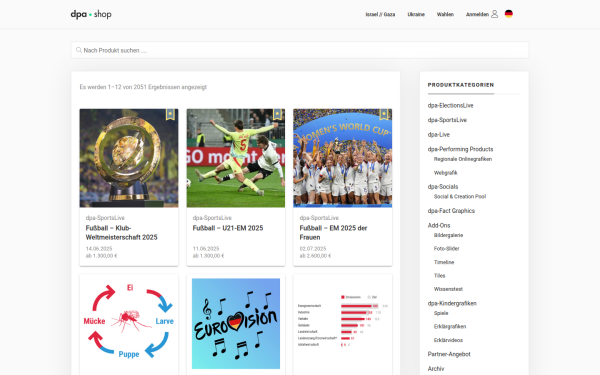Screen dimensions: 600x375
Task: Open product title Fußball – EM 2025 der Frauen
Action: 333,233
